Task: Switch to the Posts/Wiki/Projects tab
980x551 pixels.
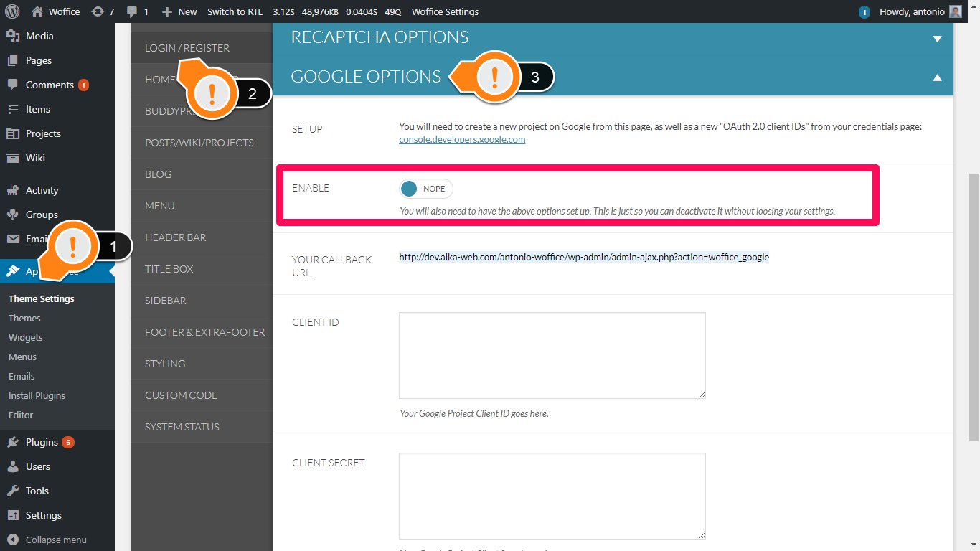Action: [x=202, y=143]
